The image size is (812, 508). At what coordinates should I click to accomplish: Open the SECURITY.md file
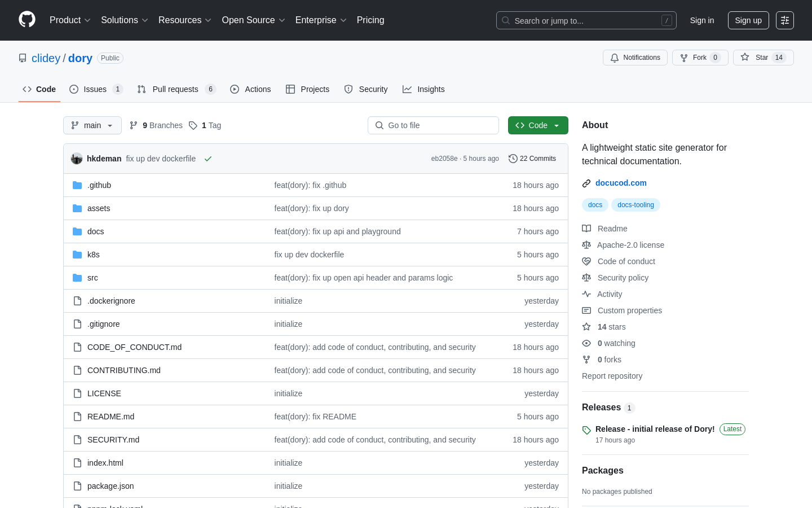coord(113,440)
